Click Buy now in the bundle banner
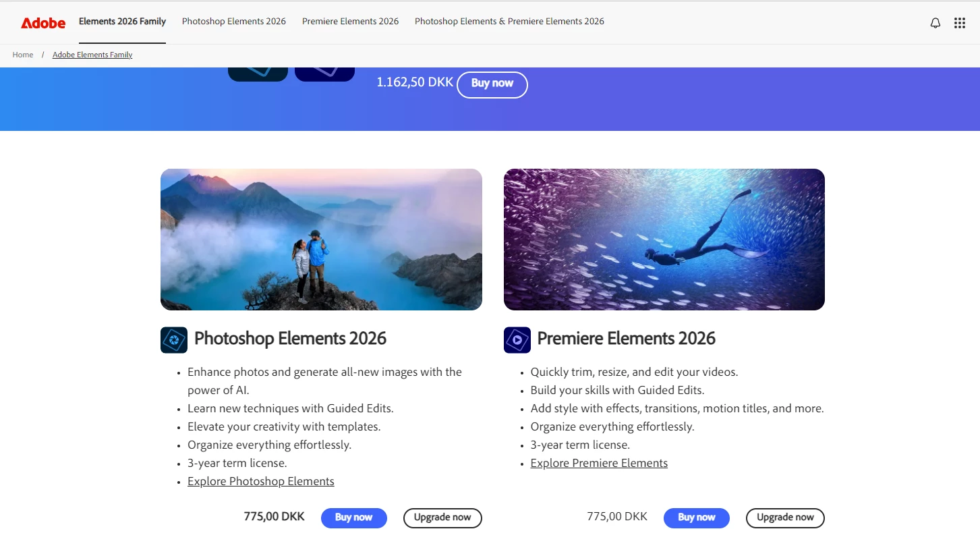The height and width of the screenshot is (554, 980). pyautogui.click(x=492, y=85)
